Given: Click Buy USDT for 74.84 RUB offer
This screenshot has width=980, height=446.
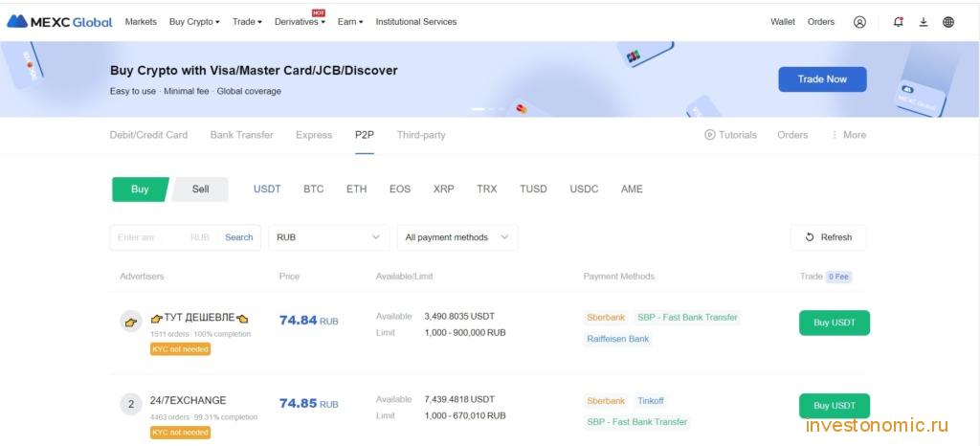Looking at the screenshot, I should point(835,323).
